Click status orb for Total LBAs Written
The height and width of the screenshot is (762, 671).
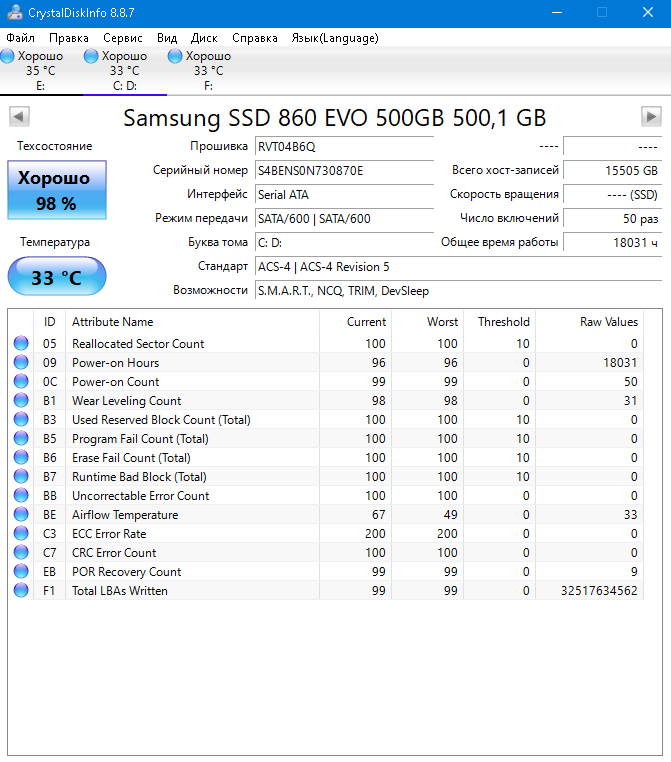21,591
